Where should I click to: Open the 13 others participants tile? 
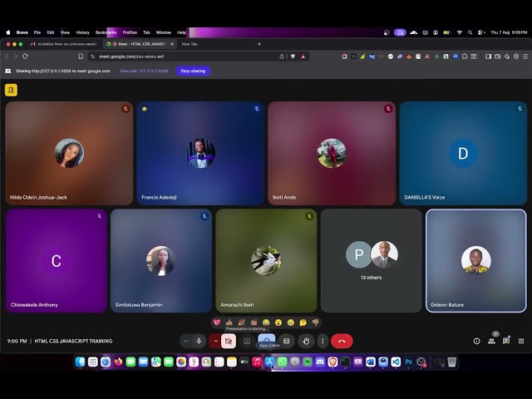pos(371,260)
